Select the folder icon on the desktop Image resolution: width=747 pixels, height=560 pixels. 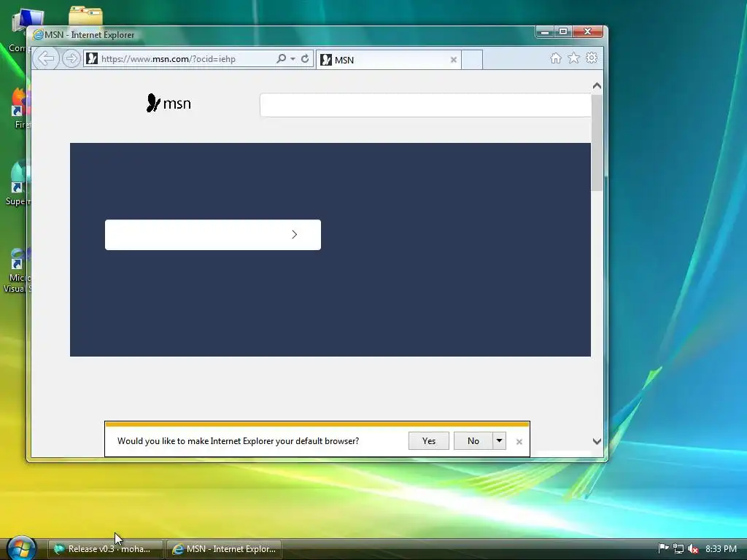[85, 16]
